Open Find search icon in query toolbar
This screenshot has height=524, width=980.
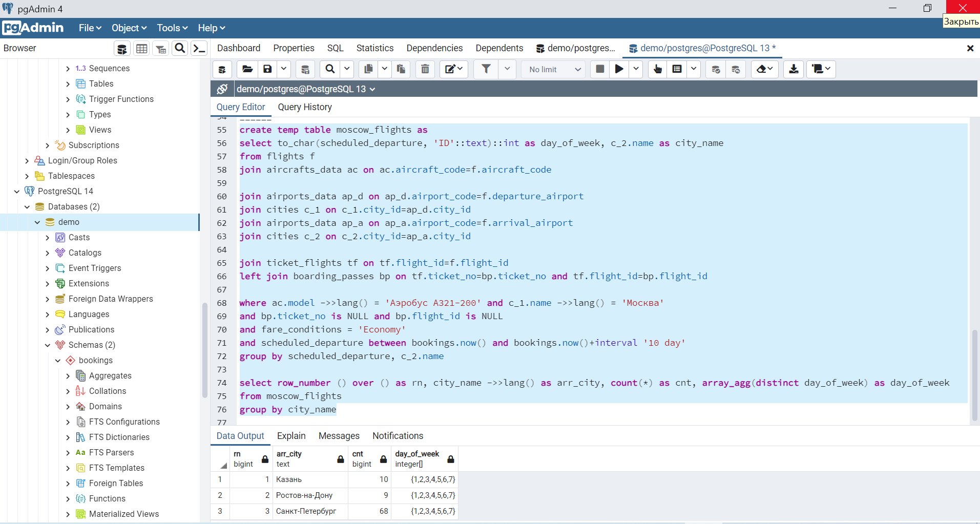[x=330, y=69]
